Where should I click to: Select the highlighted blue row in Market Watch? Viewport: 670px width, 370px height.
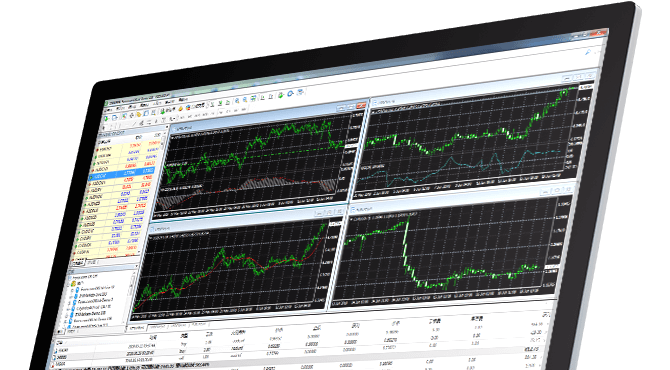(x=121, y=174)
